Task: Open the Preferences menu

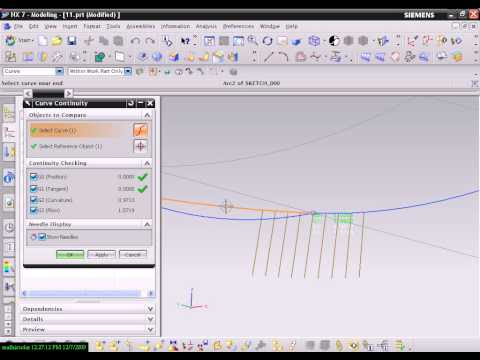Action: pyautogui.click(x=238, y=26)
